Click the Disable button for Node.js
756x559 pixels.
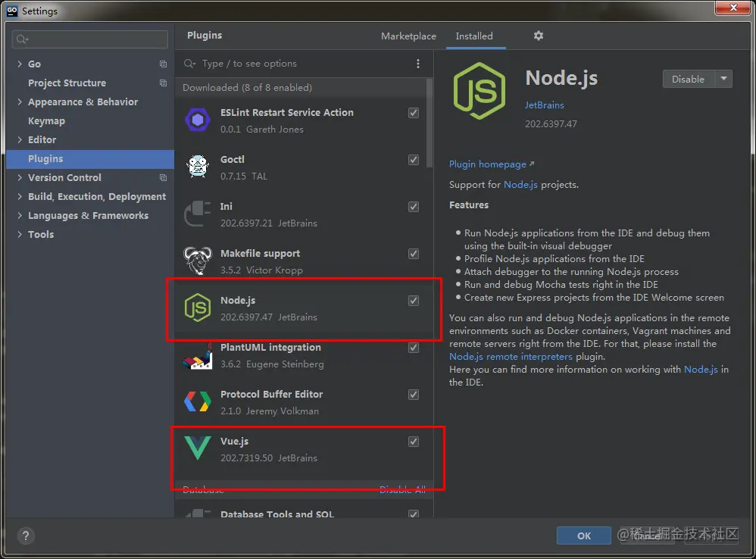[x=689, y=79]
